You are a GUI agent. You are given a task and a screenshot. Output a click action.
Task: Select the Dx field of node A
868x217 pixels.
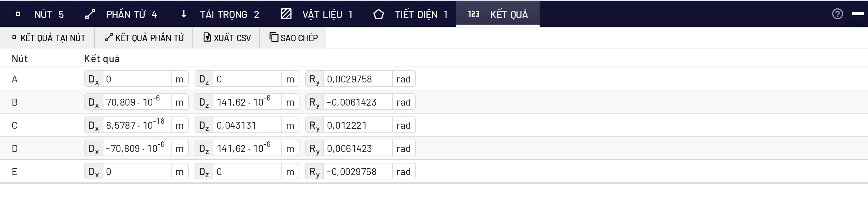coord(137,79)
